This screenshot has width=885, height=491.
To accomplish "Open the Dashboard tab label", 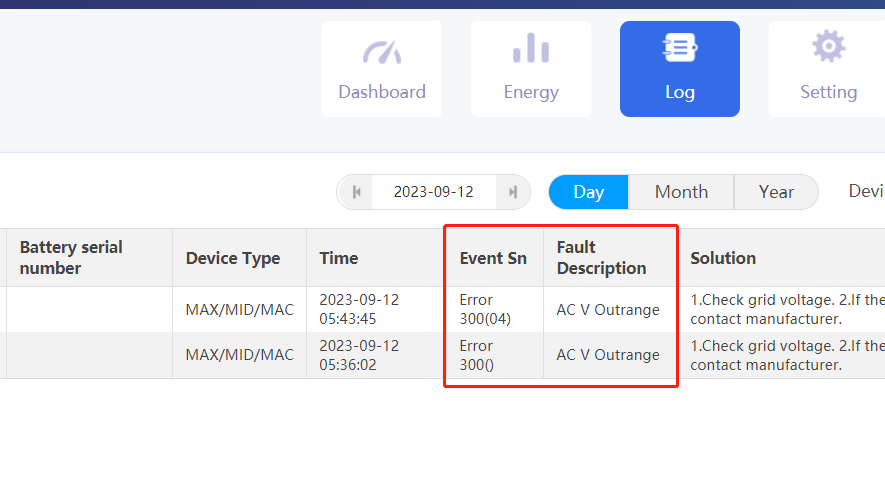I will [x=382, y=92].
